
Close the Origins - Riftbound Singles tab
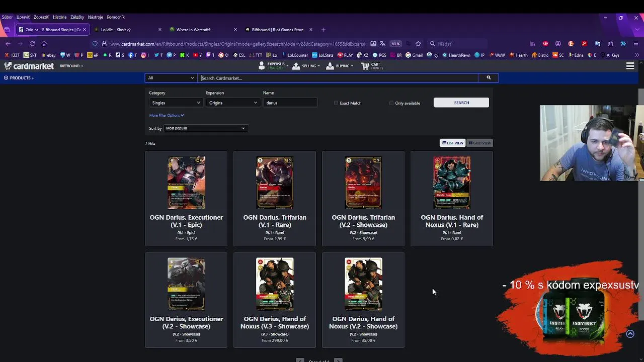coord(84,30)
